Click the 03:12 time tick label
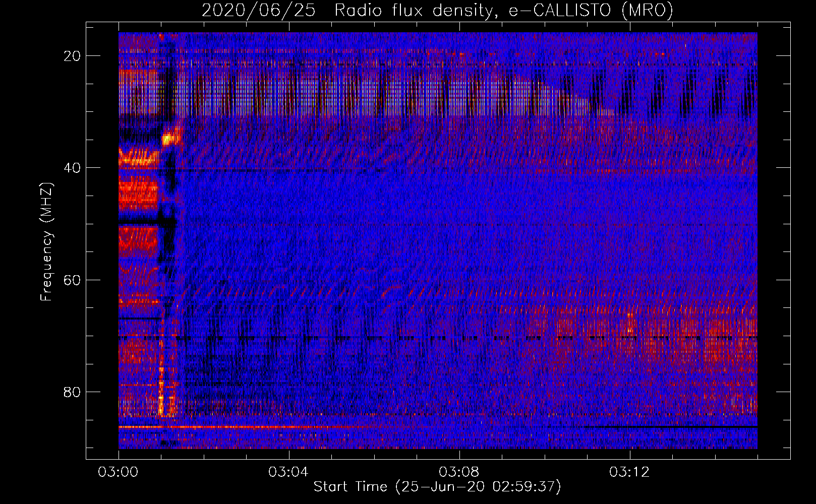 point(630,472)
